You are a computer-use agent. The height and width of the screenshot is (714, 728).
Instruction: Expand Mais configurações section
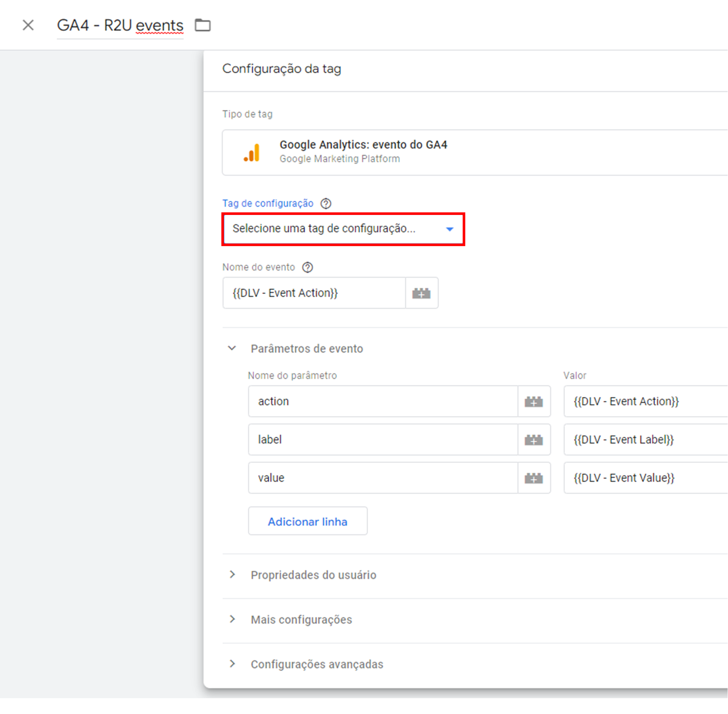point(232,619)
